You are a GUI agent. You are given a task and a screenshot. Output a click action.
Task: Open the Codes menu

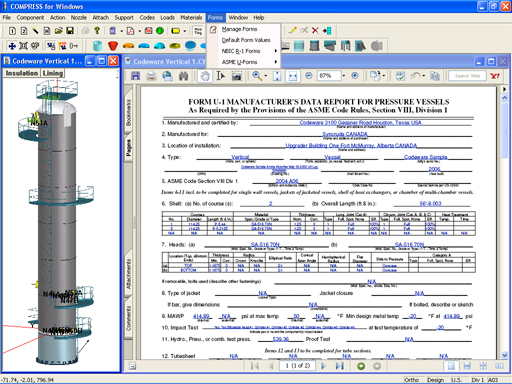147,17
